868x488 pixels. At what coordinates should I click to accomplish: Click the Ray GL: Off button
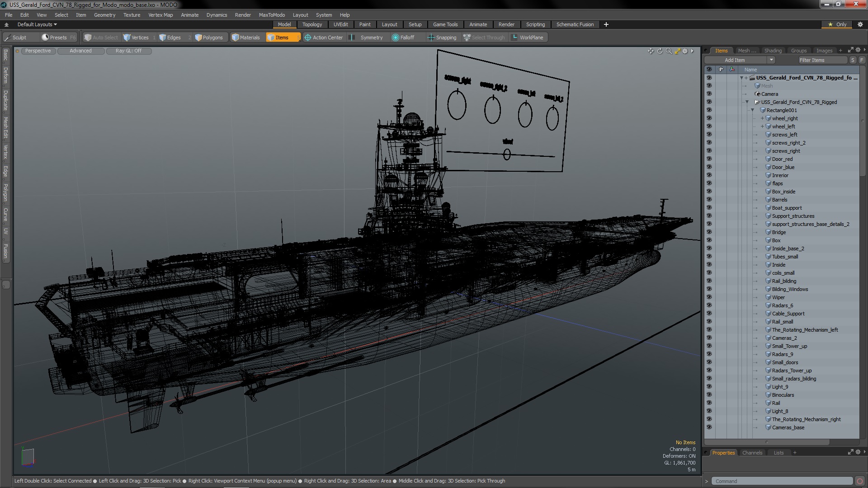128,51
